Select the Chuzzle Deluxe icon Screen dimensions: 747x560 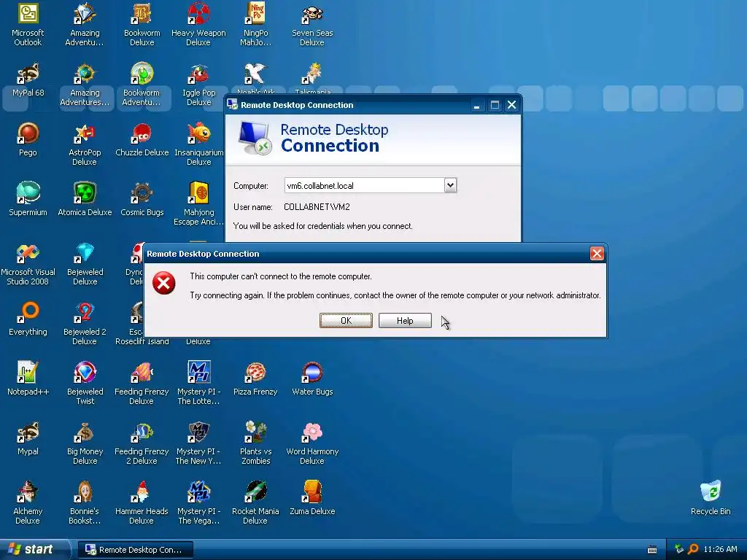(142, 139)
